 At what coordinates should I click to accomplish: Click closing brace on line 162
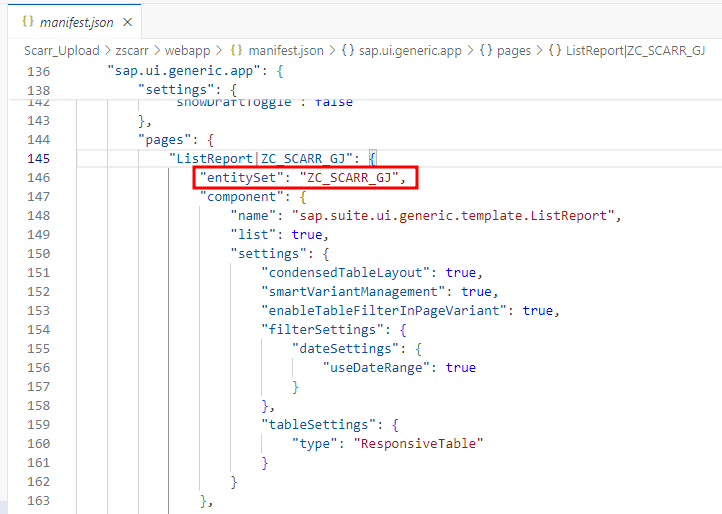coord(234,481)
